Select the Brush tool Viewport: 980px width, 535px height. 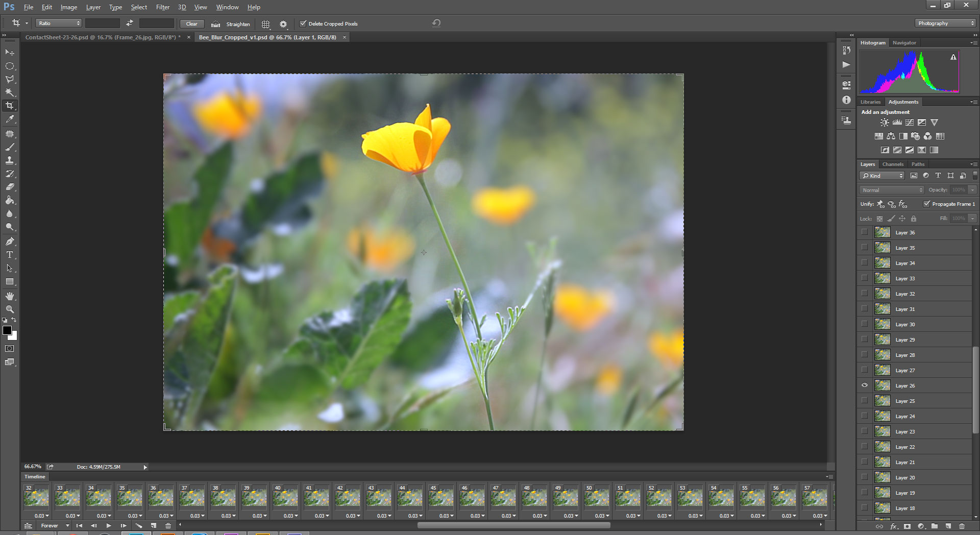[x=9, y=147]
